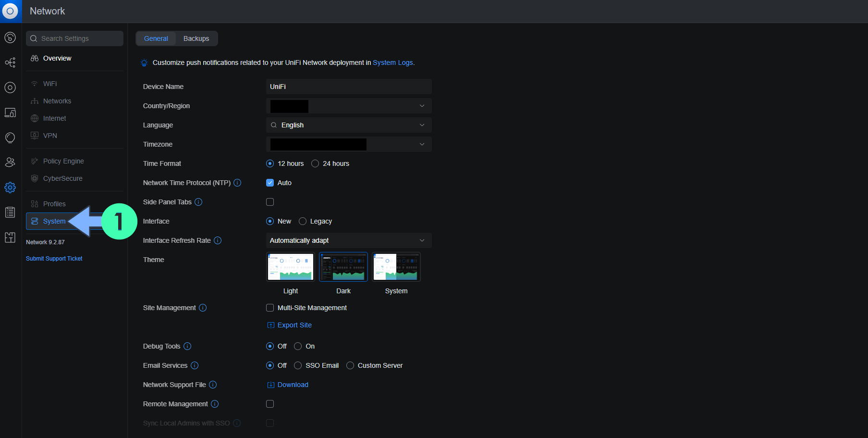Open Interface Refresh Rate dropdown
868x438 pixels.
pos(349,240)
